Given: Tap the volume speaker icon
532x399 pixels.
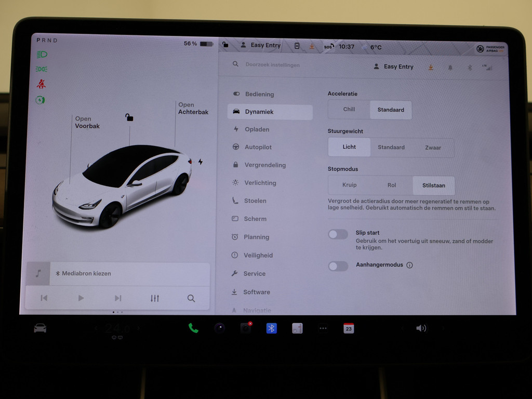Looking at the screenshot, I should click(x=421, y=328).
